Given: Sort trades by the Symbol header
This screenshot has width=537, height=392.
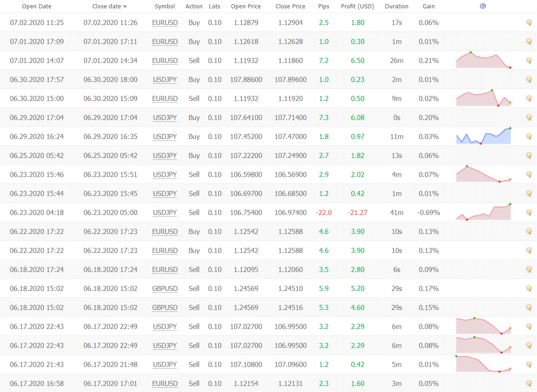Looking at the screenshot, I should click(164, 6).
